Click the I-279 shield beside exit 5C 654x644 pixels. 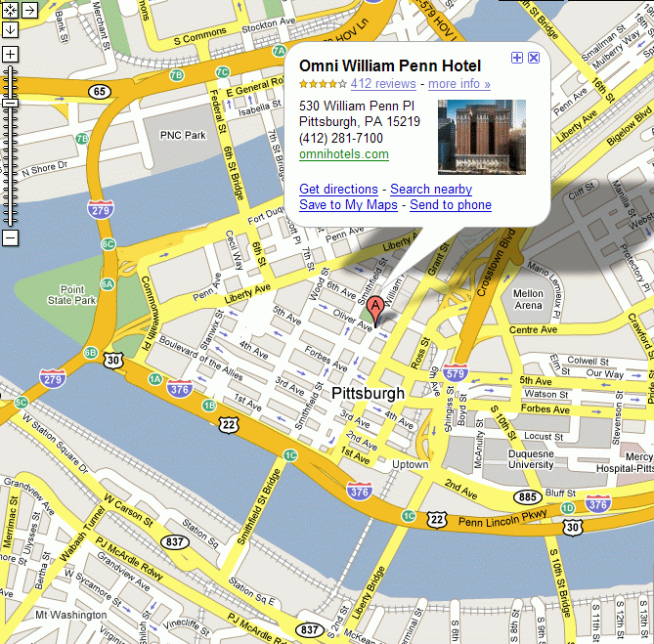tap(53, 378)
